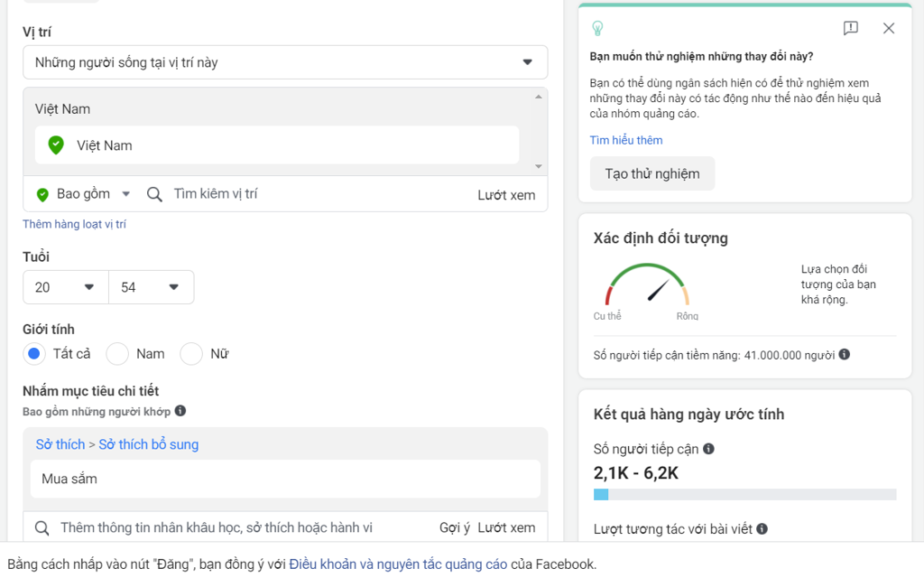The width and height of the screenshot is (924, 578).
Task: Open the Tìm hiểu thêm link
Action: pyautogui.click(x=626, y=140)
